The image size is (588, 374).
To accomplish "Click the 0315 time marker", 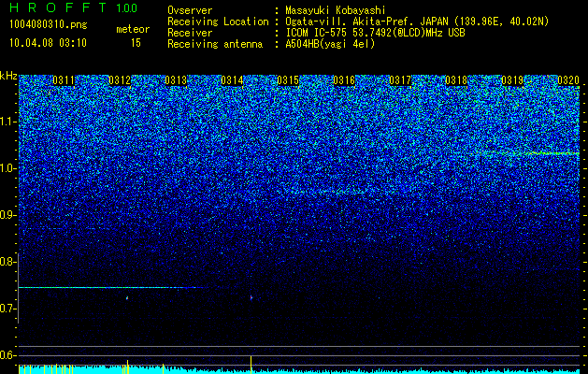I will click(288, 80).
